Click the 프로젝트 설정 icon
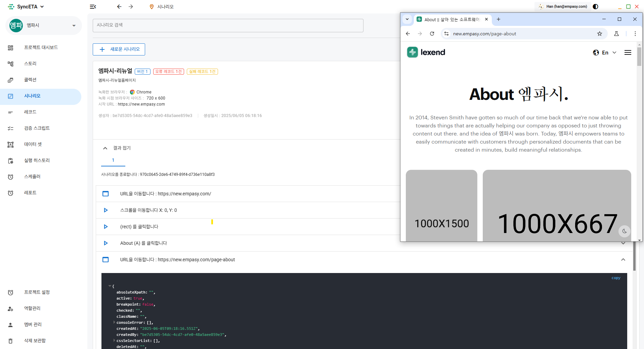Viewport: 644px width, 349px height. (11, 293)
